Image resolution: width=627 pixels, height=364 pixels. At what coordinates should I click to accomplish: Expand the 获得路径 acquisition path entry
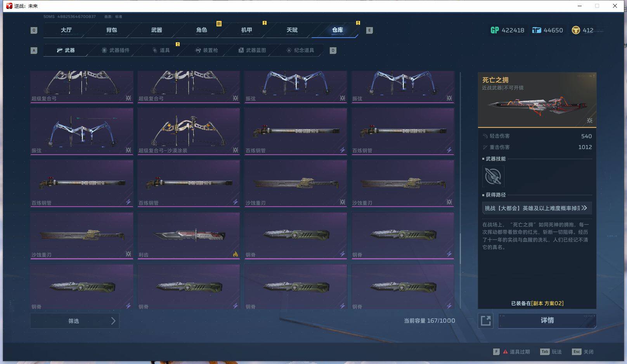[x=537, y=208]
